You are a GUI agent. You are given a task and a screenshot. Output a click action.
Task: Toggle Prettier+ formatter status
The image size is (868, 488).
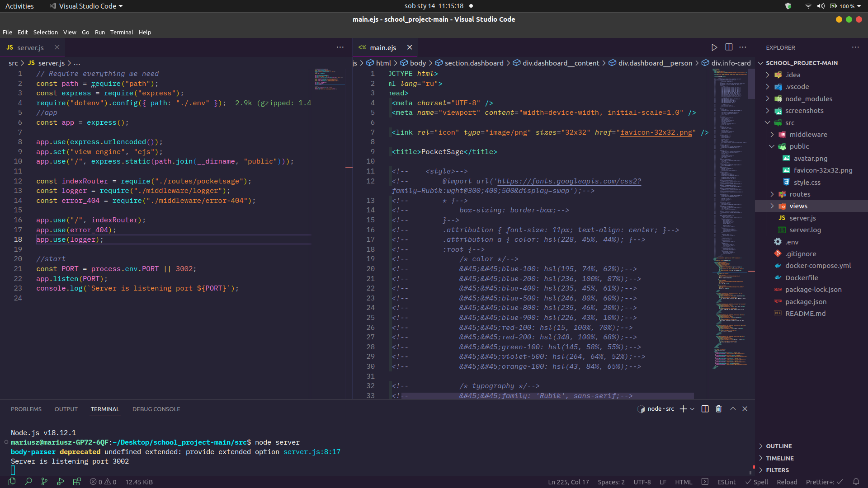(x=825, y=482)
